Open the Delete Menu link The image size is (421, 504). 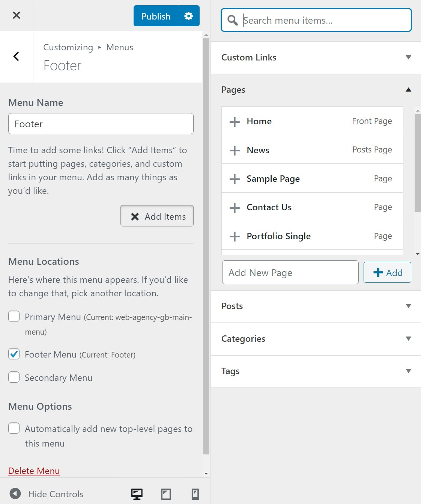pyautogui.click(x=34, y=471)
